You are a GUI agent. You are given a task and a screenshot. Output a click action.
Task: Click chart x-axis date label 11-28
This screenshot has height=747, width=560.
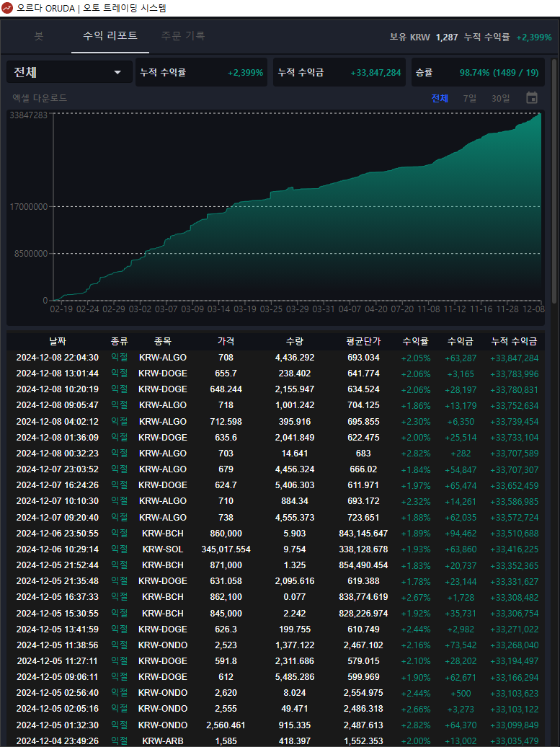pos(507,309)
